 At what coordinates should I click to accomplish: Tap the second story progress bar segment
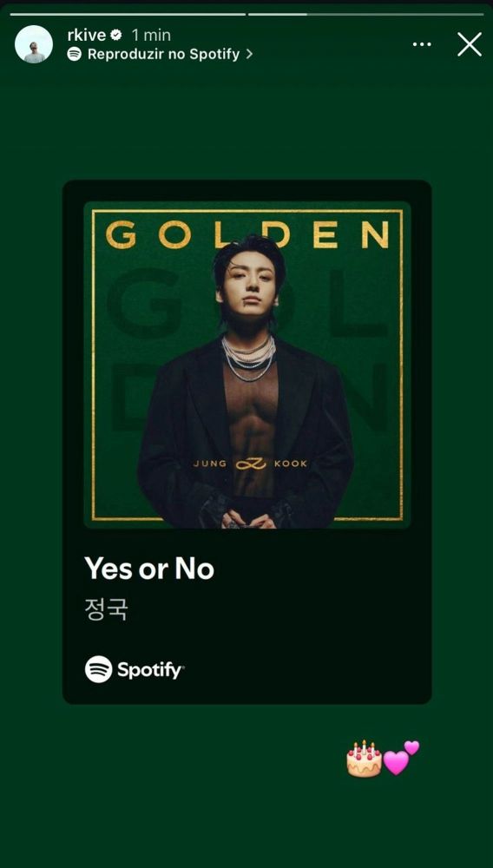[365, 15]
